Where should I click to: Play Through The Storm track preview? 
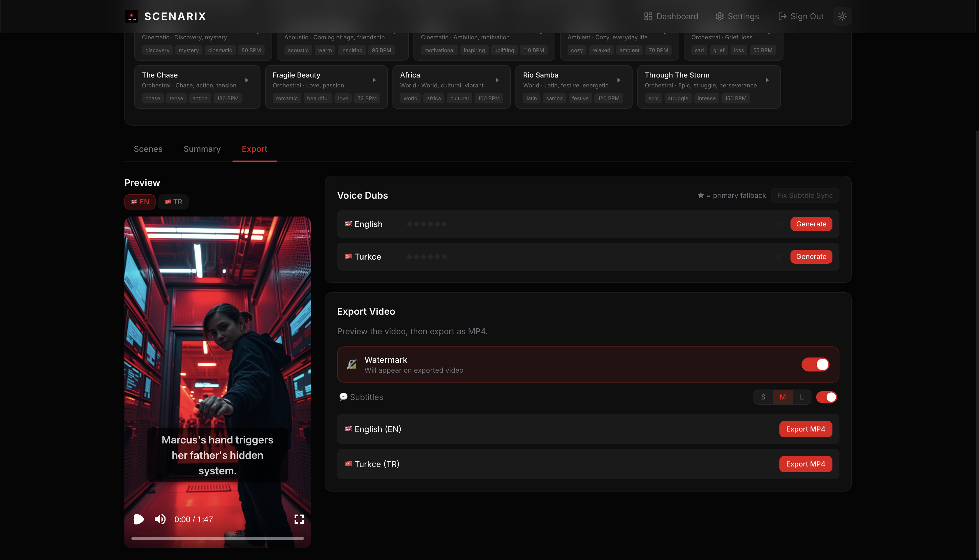click(767, 80)
